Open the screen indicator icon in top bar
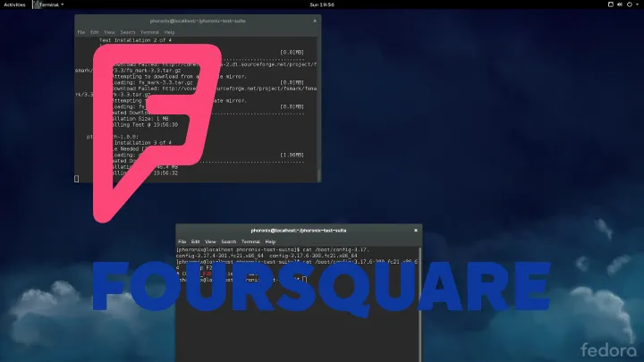The width and height of the screenshot is (644, 362). (610, 4)
